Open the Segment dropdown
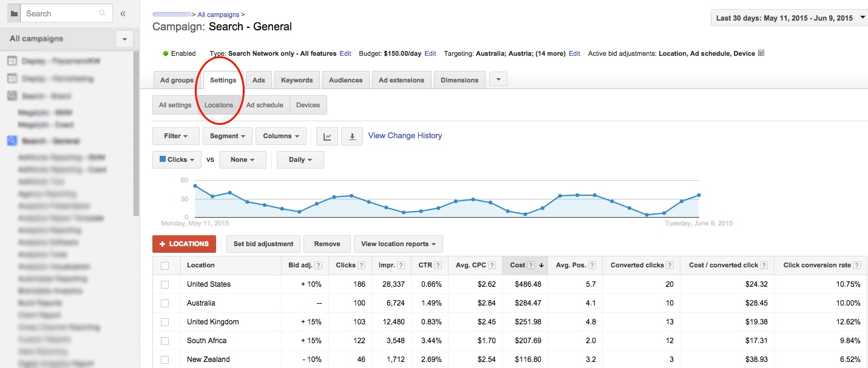868x368 pixels. (227, 136)
